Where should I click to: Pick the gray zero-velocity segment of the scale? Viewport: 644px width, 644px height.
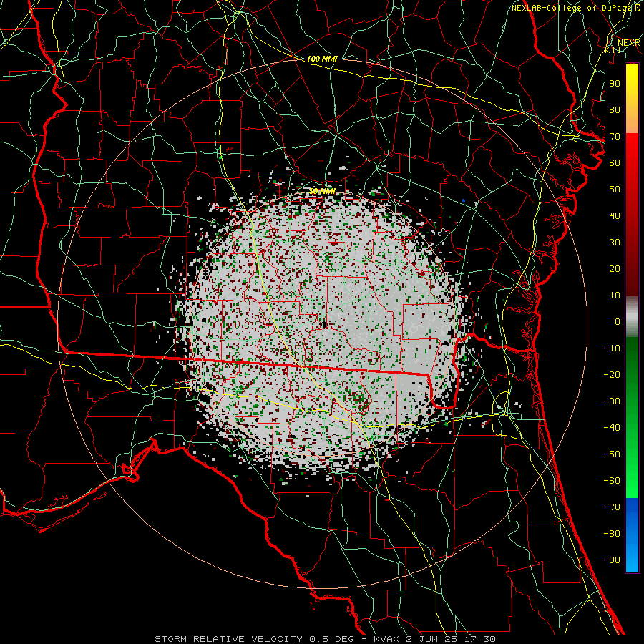(x=632, y=317)
